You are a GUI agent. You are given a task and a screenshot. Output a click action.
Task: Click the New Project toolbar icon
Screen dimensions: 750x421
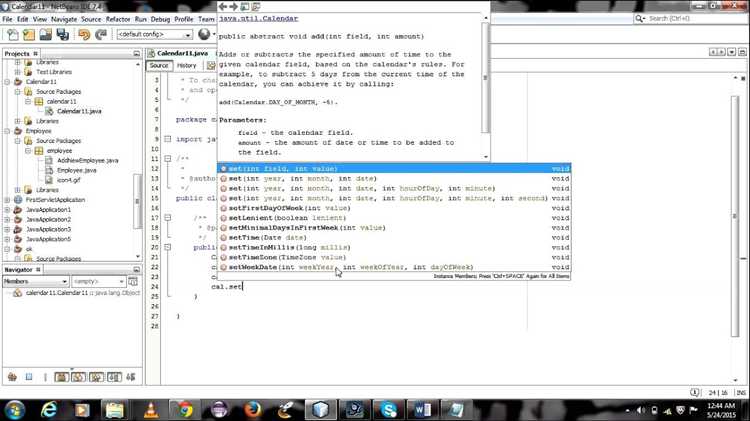pos(29,35)
